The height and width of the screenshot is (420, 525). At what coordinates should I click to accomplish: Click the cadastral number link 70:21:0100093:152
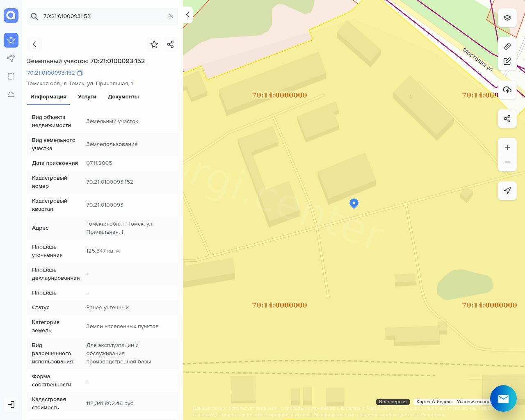(x=51, y=73)
